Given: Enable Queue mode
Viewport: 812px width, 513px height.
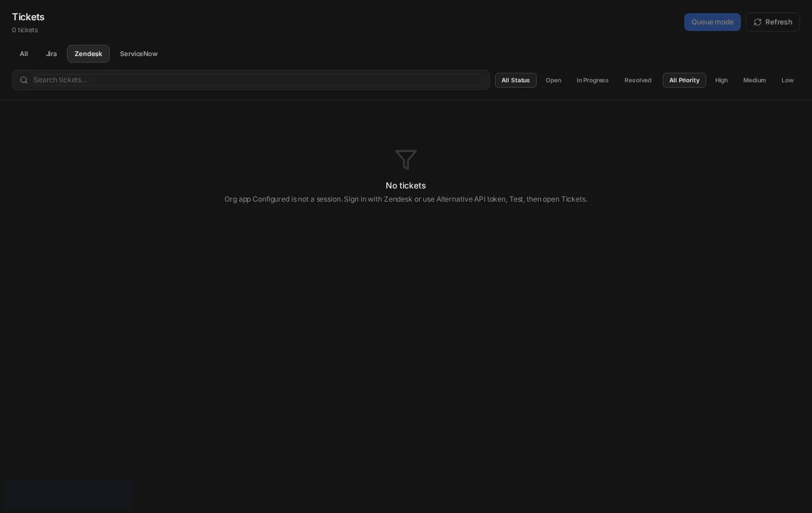Looking at the screenshot, I should pyautogui.click(x=712, y=22).
